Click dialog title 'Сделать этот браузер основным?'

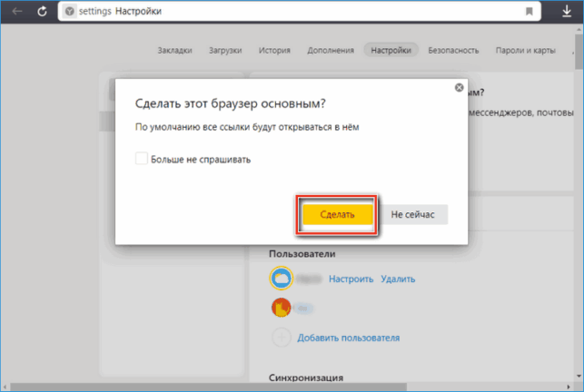[x=230, y=103]
